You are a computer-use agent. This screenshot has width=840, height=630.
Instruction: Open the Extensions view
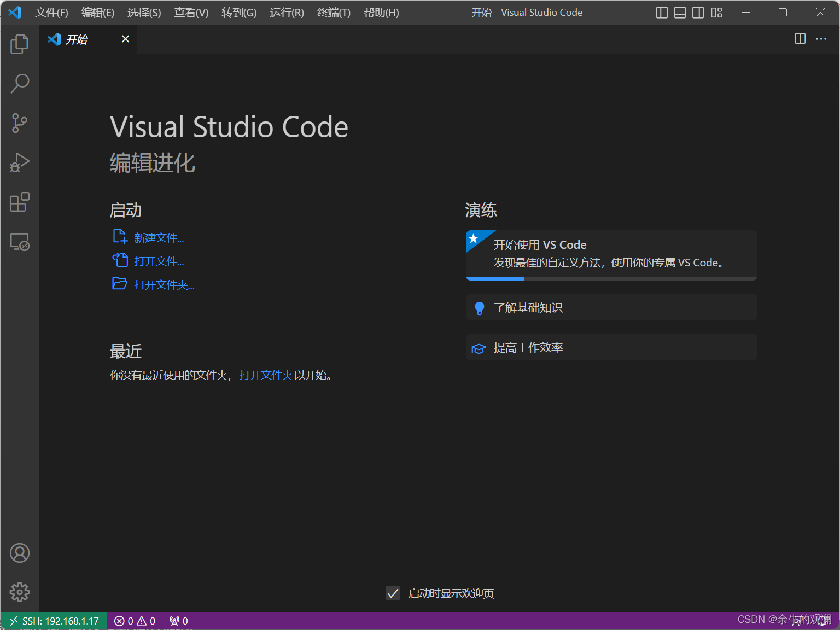point(20,202)
